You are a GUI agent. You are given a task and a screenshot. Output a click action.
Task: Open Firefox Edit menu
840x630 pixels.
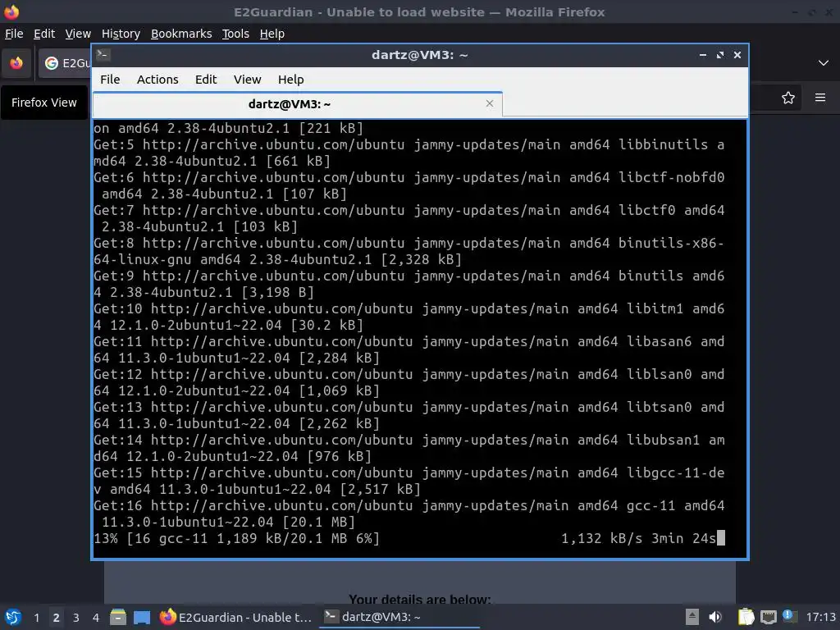coord(44,34)
